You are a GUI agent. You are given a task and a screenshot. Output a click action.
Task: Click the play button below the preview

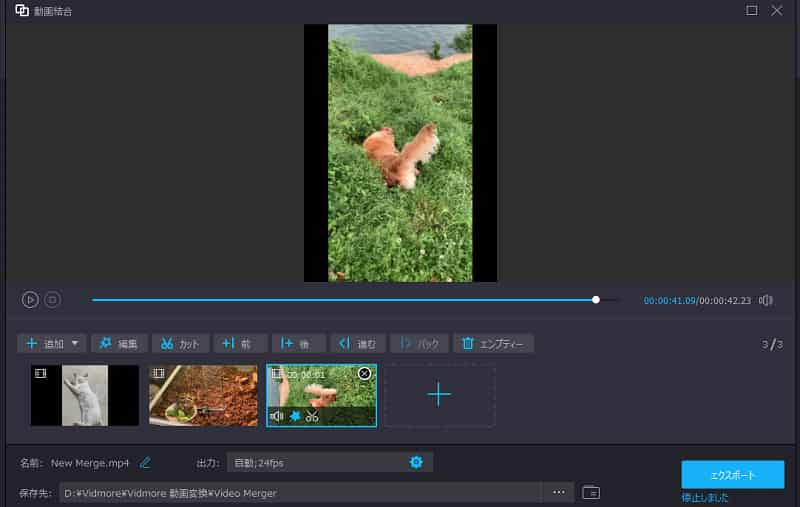(x=30, y=299)
